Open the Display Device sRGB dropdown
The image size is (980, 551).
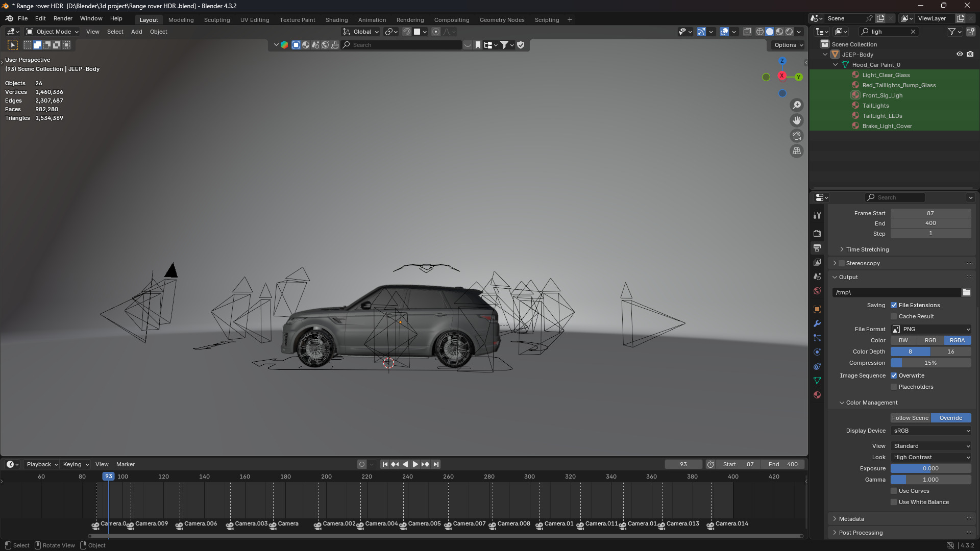pos(931,431)
